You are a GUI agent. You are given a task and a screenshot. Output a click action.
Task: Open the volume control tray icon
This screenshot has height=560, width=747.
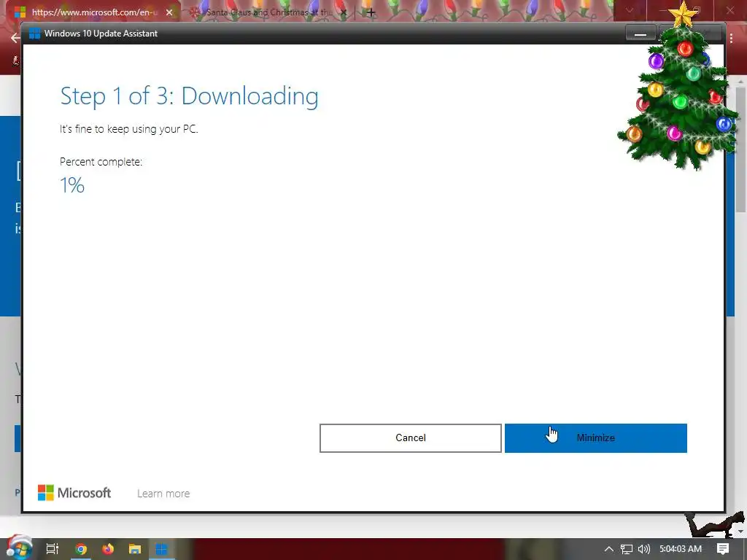coord(644,549)
